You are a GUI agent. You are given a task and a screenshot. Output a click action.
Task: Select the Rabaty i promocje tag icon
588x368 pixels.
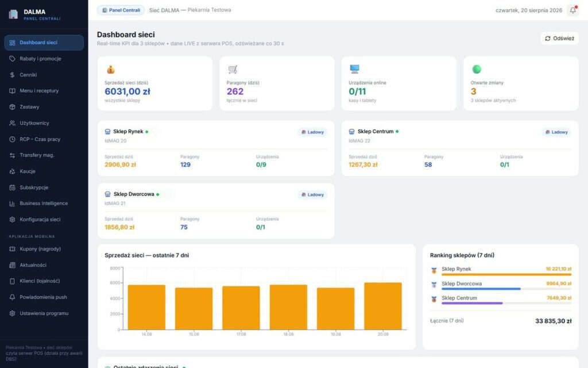(13, 59)
